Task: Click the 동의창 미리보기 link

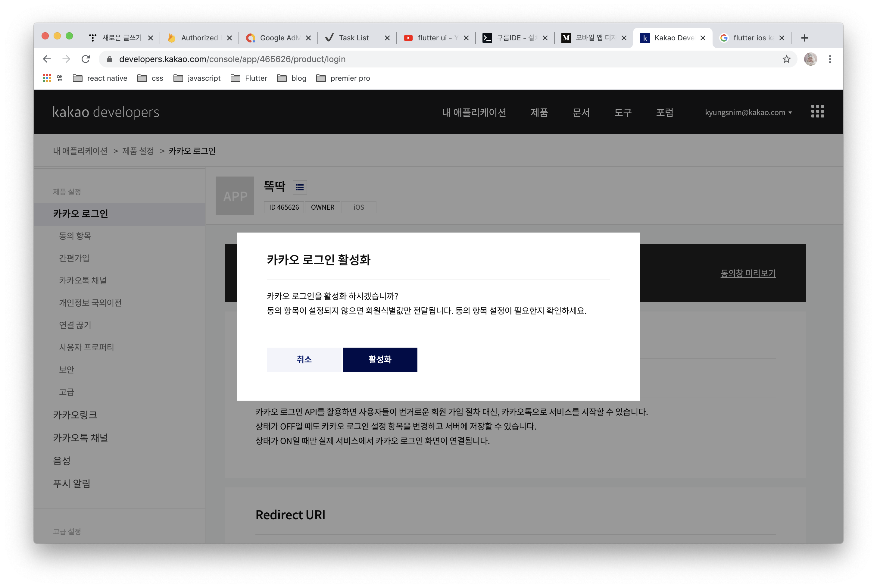Action: (x=747, y=274)
